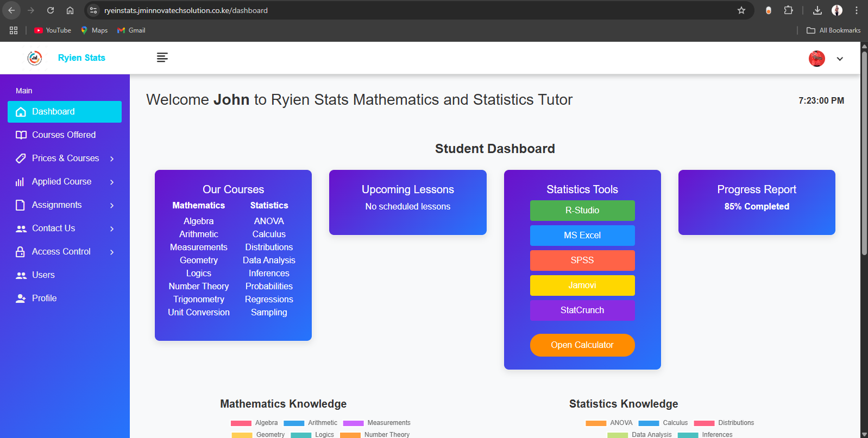Bookmark this page with the star icon

(741, 10)
